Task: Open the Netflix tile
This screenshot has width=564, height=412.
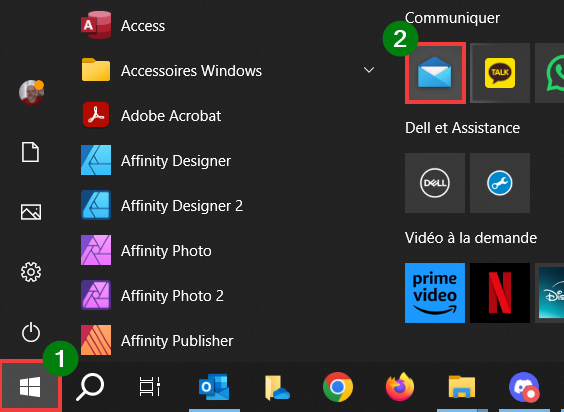Action: pos(500,293)
